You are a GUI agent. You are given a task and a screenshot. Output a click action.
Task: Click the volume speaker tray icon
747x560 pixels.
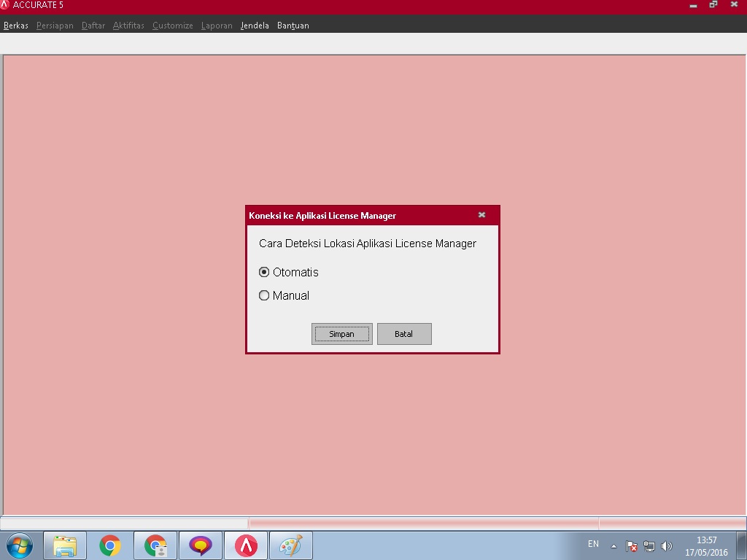666,545
